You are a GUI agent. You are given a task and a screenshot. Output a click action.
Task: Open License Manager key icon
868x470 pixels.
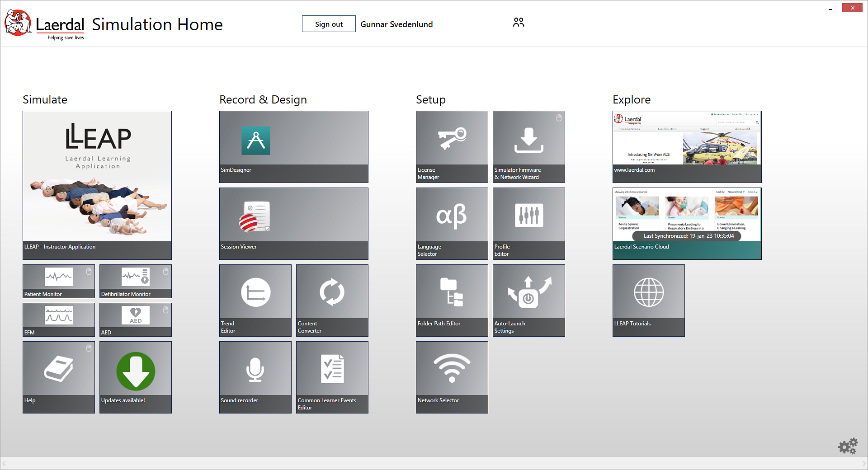pos(452,139)
